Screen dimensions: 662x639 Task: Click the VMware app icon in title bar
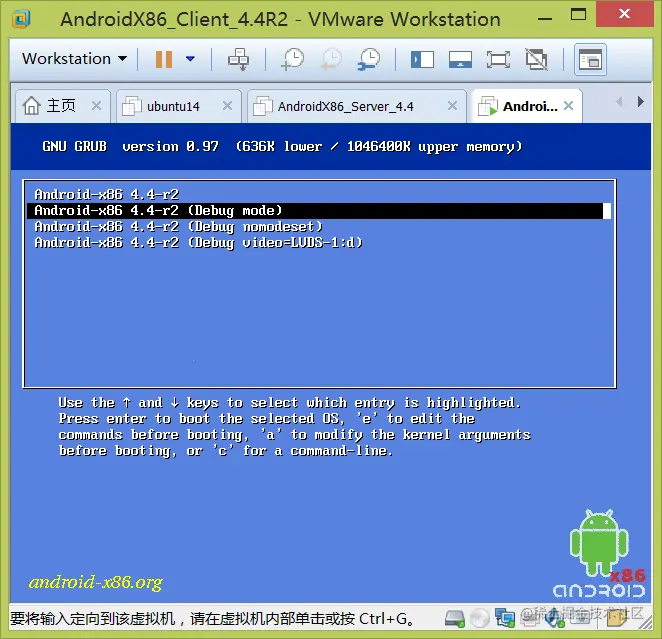tap(21, 19)
